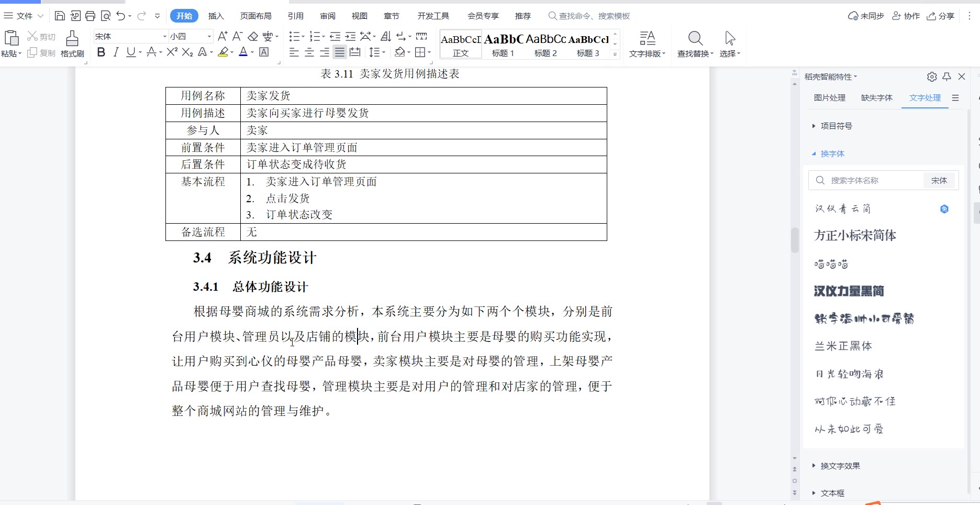Image resolution: width=980 pixels, height=505 pixels.
Task: Click the 协作 collaborate button
Action: click(906, 16)
